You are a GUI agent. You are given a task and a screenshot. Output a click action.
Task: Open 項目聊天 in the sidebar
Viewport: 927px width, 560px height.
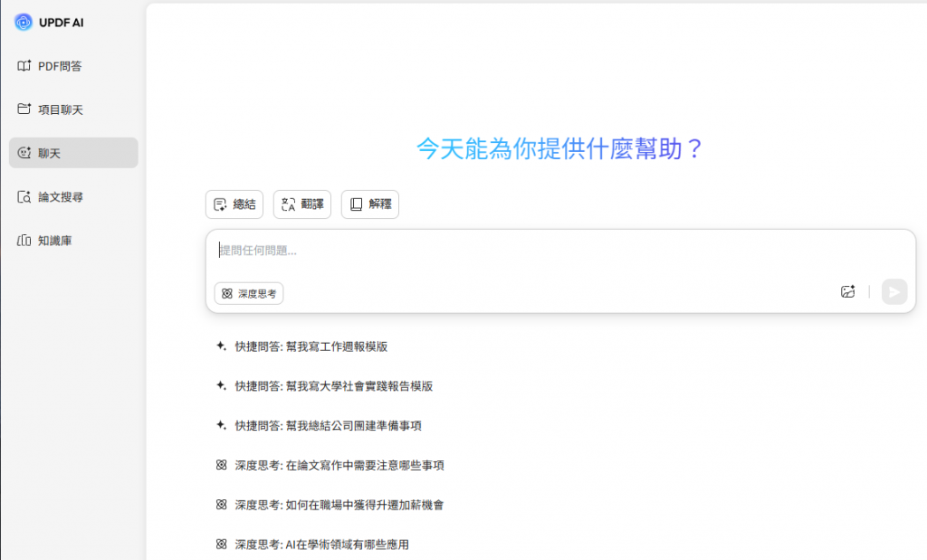coord(51,109)
